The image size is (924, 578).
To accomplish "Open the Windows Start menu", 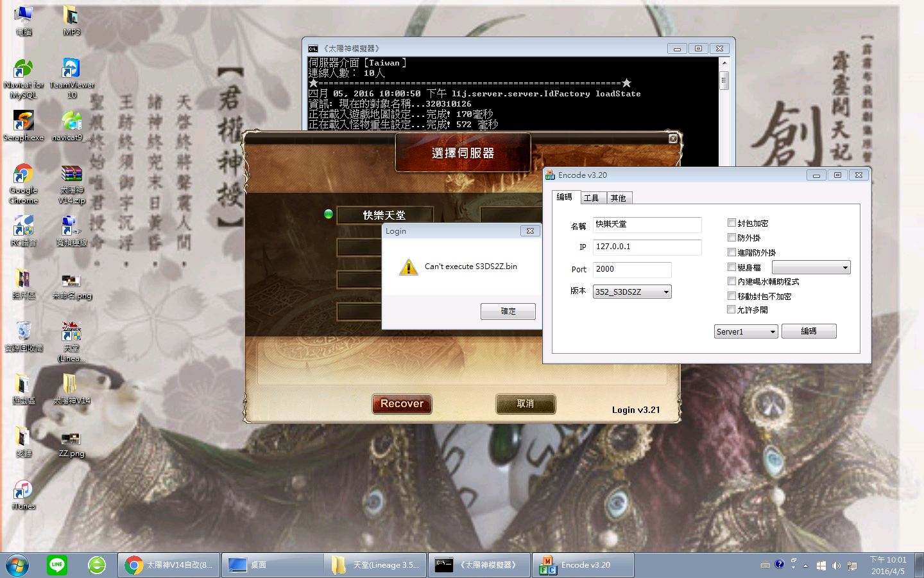I will point(17,565).
